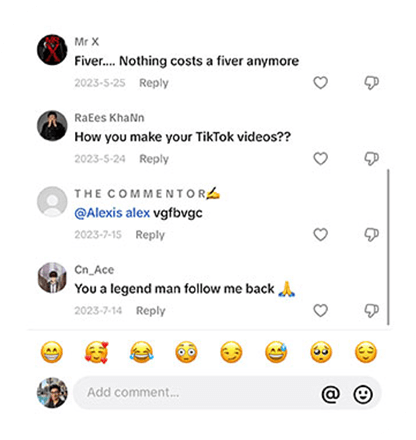Viewport: 416px width, 440px height.
Task: Dislike RaEes KhaNn's comment
Action: [371, 159]
